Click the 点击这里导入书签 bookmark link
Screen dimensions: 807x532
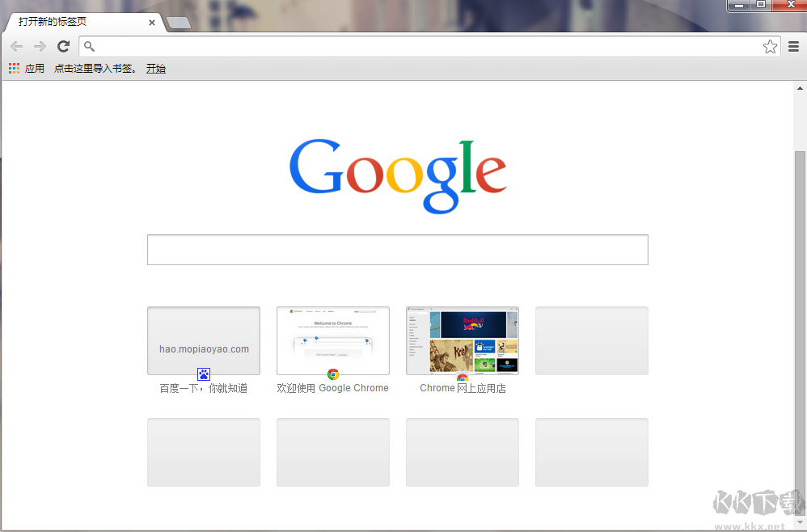94,68
